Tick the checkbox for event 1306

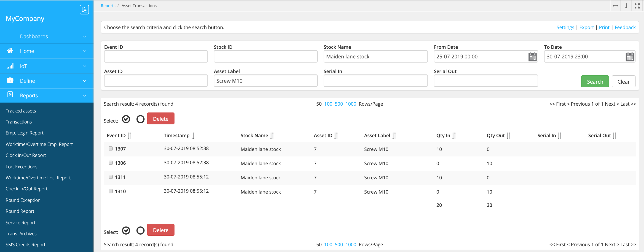110,163
